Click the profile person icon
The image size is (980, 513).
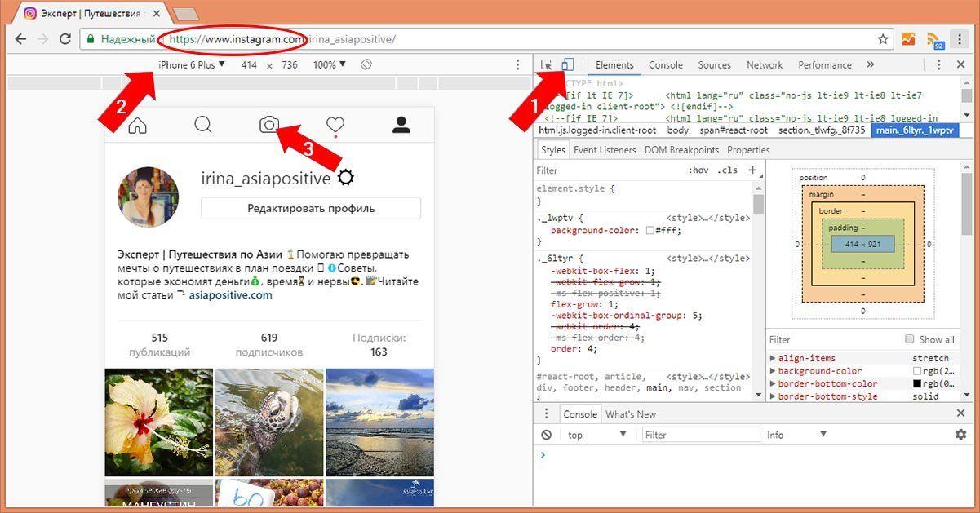click(401, 125)
